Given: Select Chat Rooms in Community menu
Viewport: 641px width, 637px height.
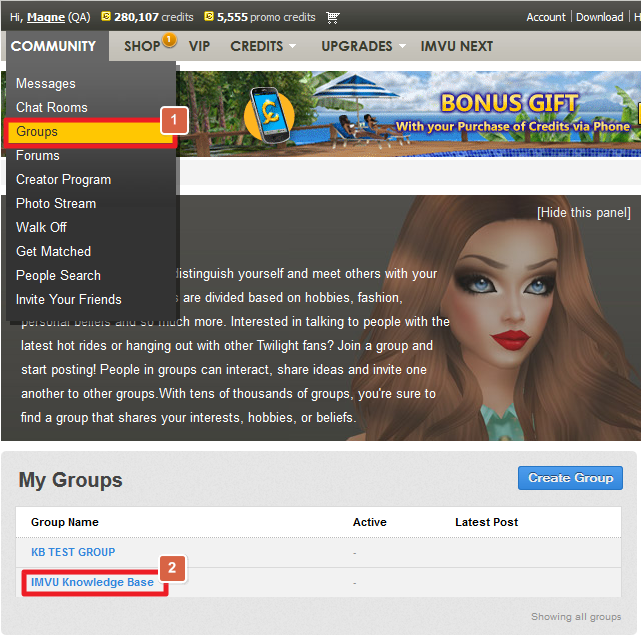Looking at the screenshot, I should [52, 108].
